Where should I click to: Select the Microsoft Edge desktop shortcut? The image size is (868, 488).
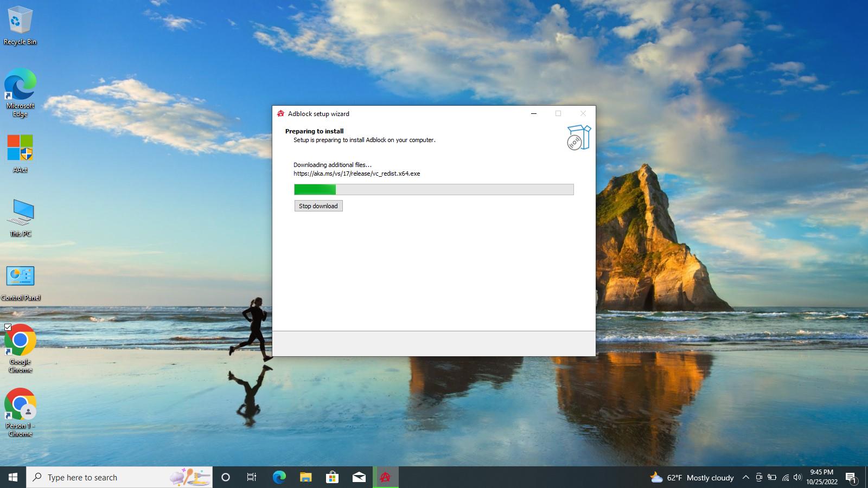click(x=20, y=92)
